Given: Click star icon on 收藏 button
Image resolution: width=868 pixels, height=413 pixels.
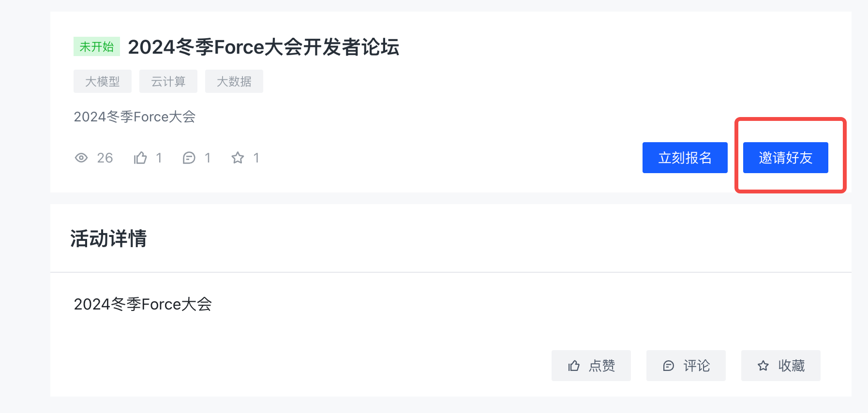Looking at the screenshot, I should point(763,366).
